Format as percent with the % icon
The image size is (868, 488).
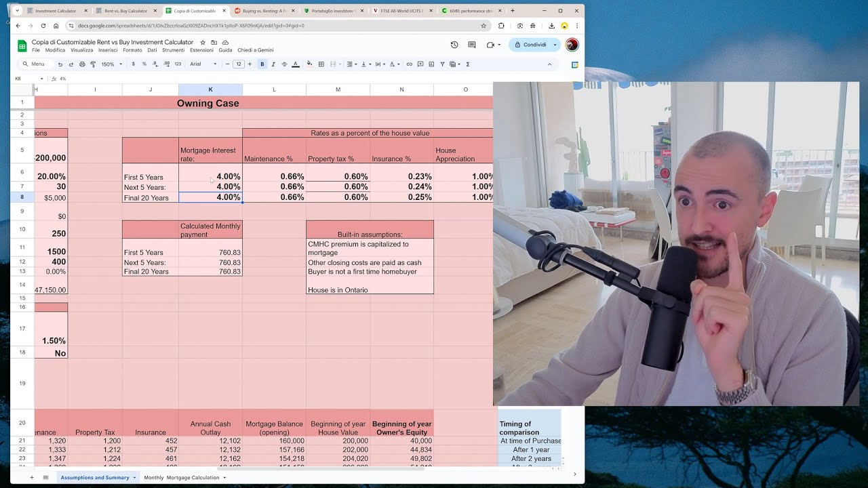click(144, 64)
